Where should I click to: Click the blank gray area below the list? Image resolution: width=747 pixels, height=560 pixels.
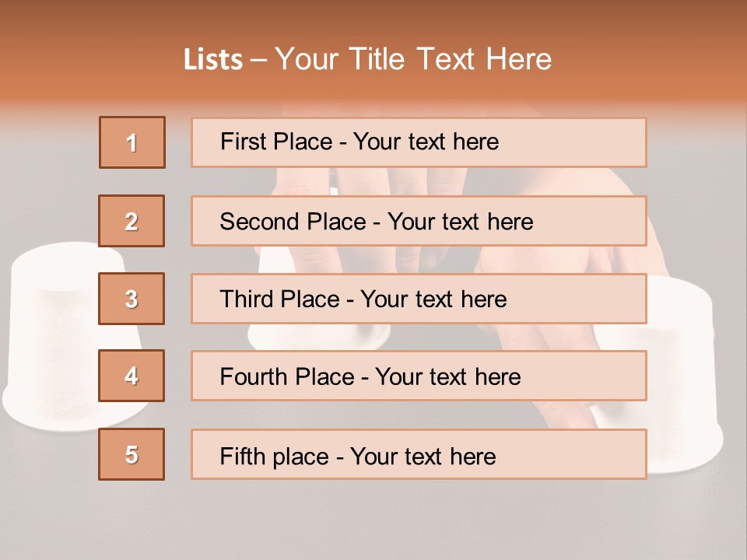[373, 521]
